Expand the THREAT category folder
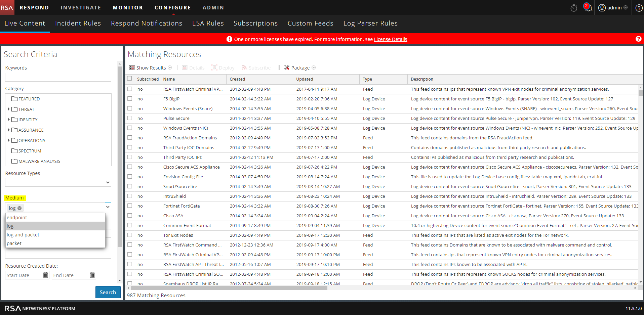Viewport: 644px width, 315px height. click(9, 109)
